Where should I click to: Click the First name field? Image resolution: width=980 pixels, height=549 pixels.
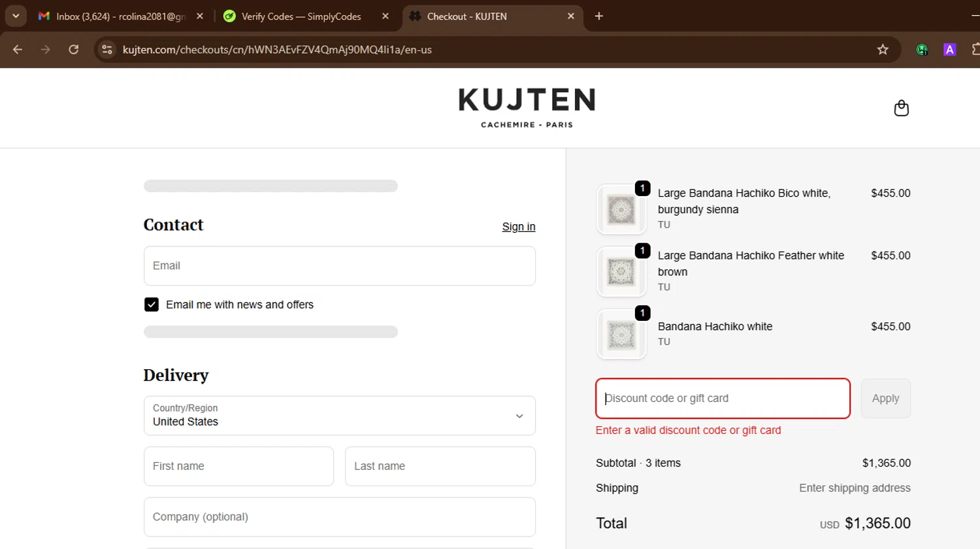coord(238,466)
